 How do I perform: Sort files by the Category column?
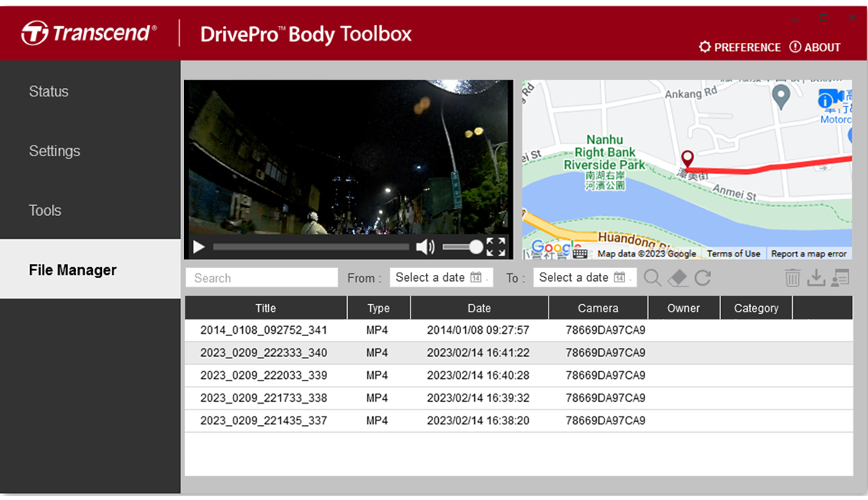[x=756, y=308]
